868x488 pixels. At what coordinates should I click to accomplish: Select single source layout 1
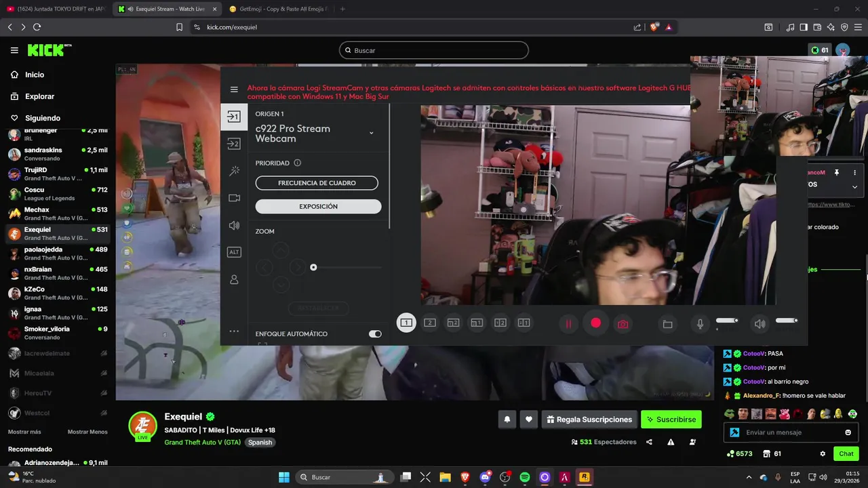(x=406, y=323)
